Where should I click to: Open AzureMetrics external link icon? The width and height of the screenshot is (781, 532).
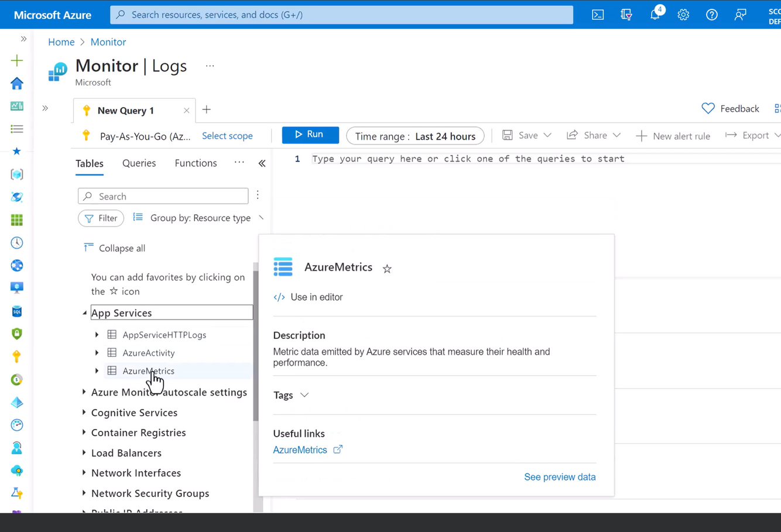pyautogui.click(x=338, y=449)
